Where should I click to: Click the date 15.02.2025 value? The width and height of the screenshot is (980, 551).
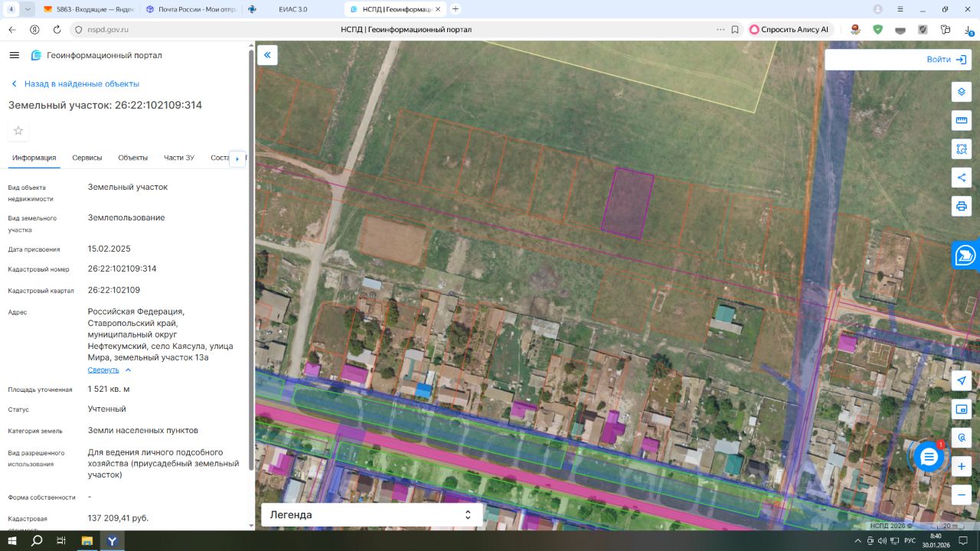pos(109,249)
